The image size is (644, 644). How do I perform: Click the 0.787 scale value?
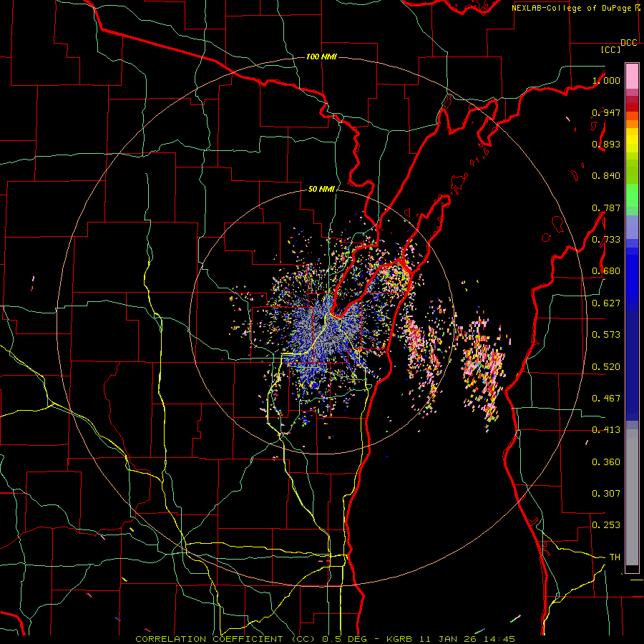click(606, 208)
